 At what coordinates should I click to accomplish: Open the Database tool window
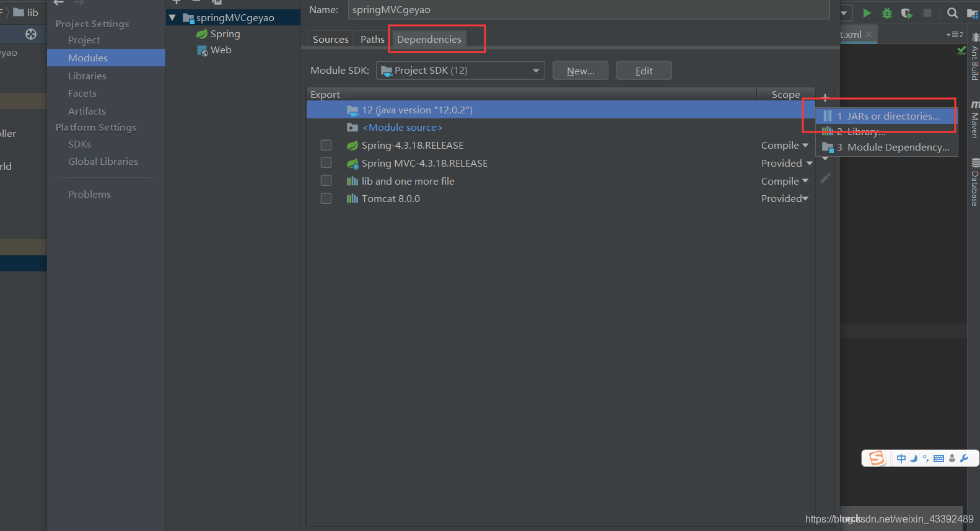[x=974, y=183]
